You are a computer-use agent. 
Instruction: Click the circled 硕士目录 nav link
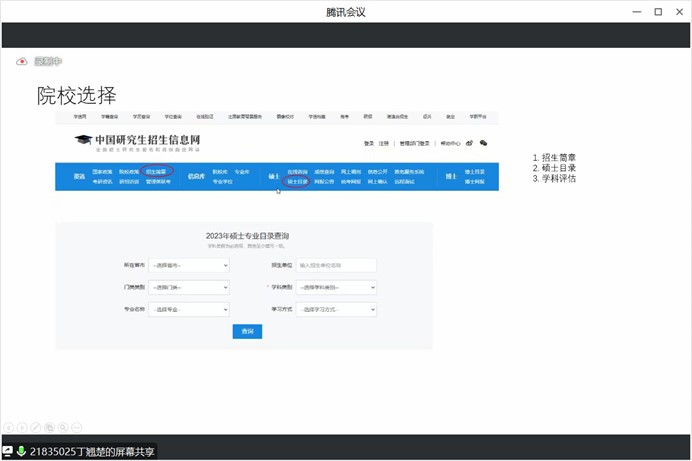tap(297, 181)
